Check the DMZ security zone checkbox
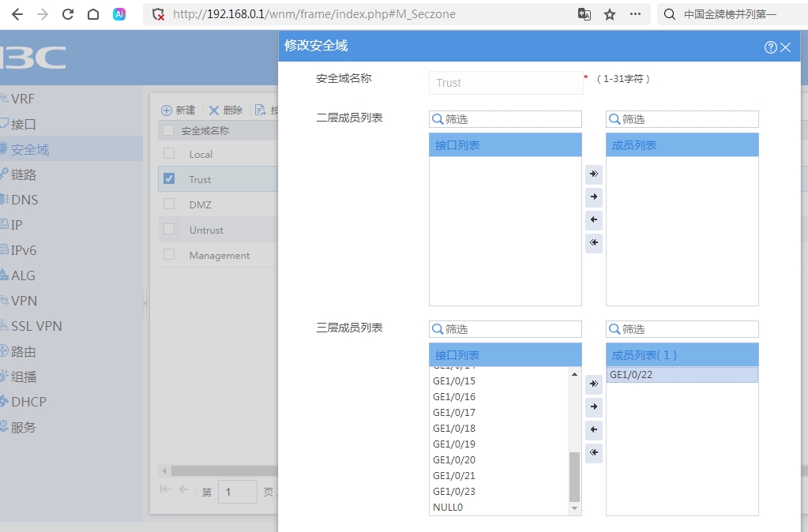 click(168, 204)
